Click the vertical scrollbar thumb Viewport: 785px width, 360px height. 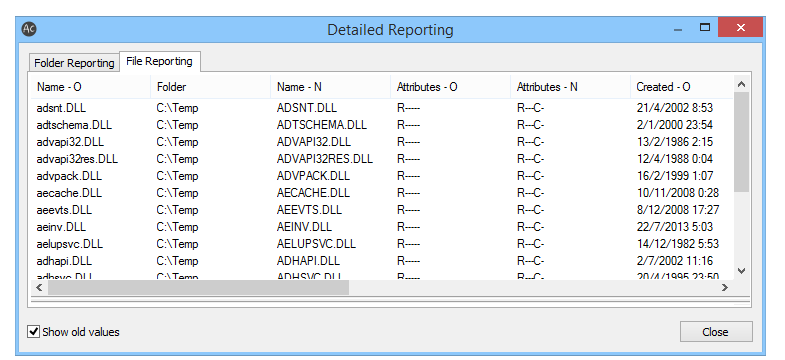tap(741, 142)
